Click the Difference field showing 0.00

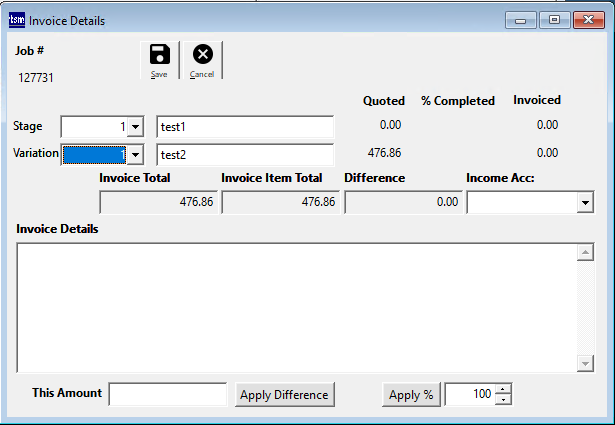point(403,202)
